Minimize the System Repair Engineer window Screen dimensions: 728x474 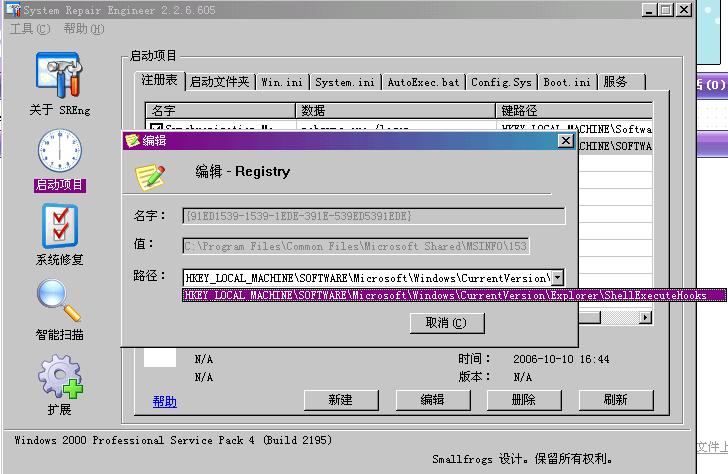pos(650,9)
